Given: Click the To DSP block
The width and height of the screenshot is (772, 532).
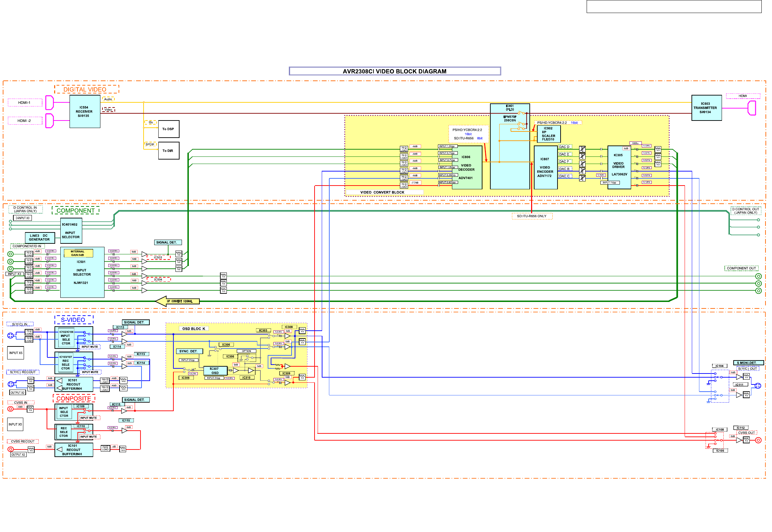Looking at the screenshot, I should tap(169, 129).
